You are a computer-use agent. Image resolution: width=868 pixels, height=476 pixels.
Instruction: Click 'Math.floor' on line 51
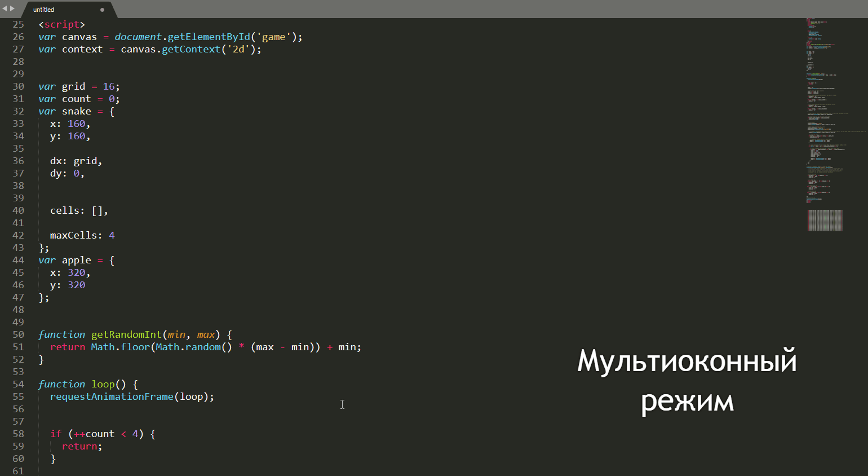(121, 347)
